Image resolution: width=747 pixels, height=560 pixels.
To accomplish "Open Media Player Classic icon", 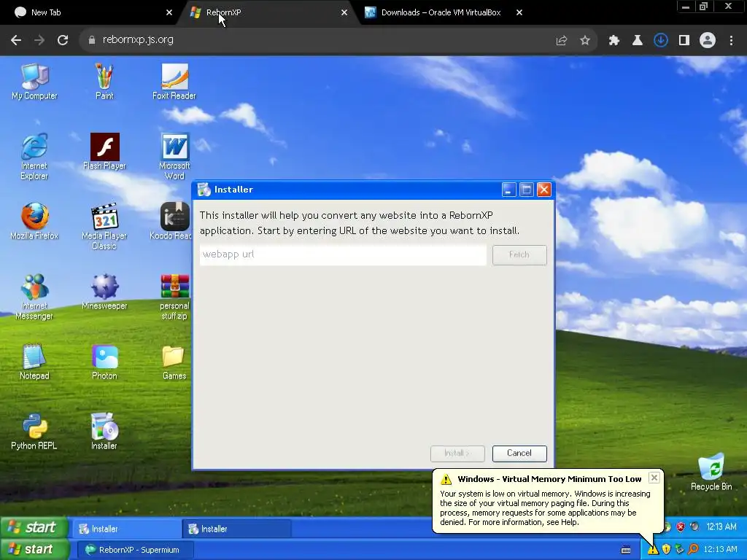I will coord(104,227).
